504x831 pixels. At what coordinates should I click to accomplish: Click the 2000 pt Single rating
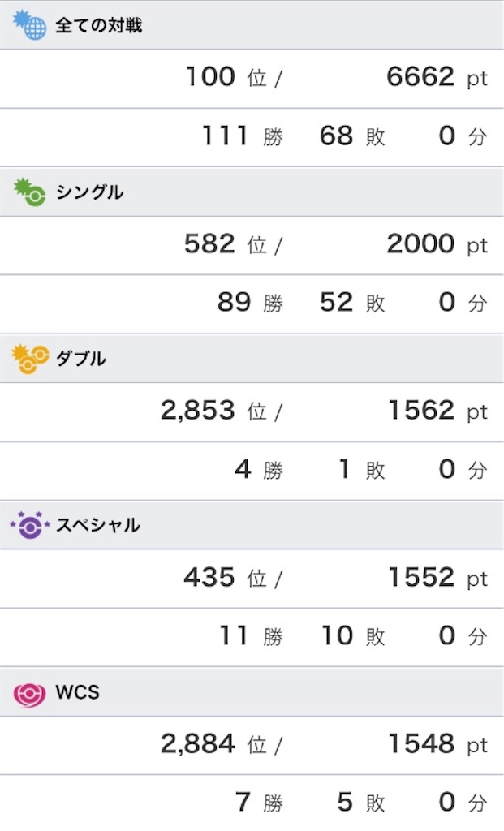point(437,244)
